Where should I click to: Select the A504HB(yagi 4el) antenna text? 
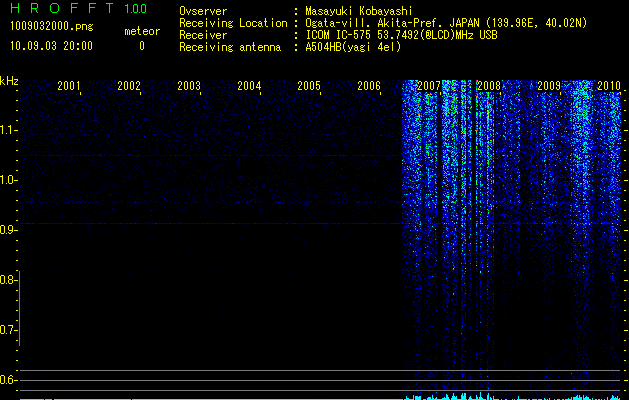tap(353, 47)
